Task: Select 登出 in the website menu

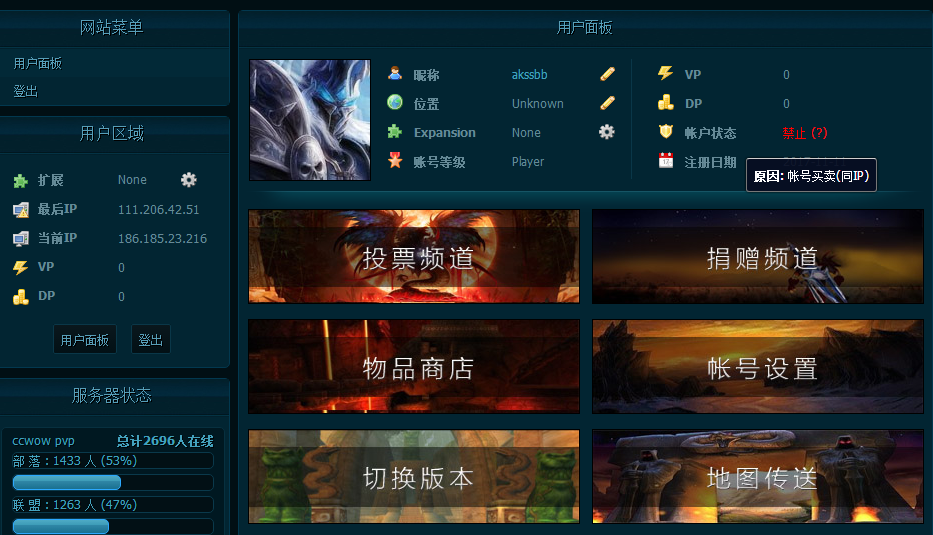Action: (x=26, y=91)
